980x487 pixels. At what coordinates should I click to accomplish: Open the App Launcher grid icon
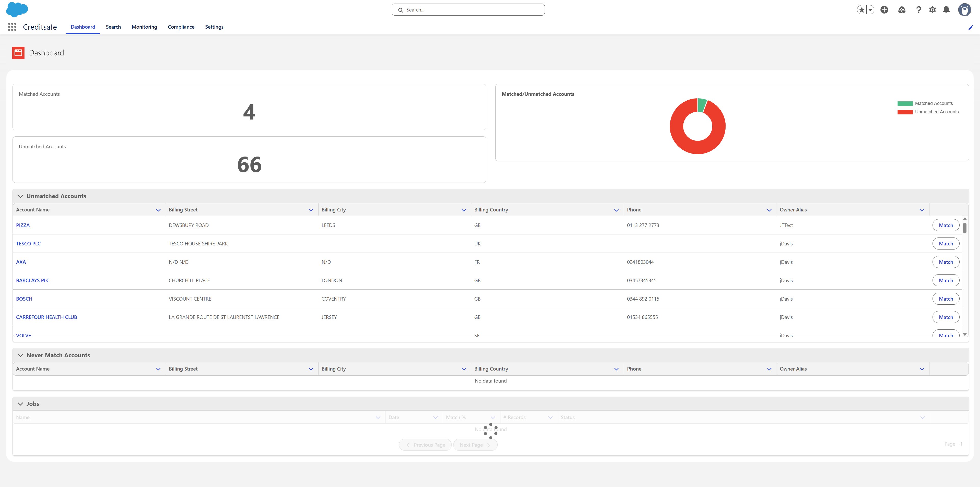click(12, 27)
